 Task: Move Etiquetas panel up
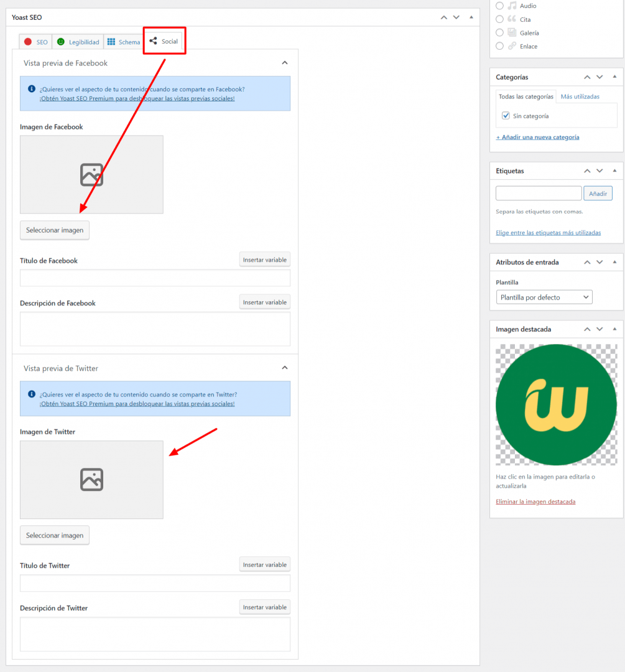pos(587,171)
